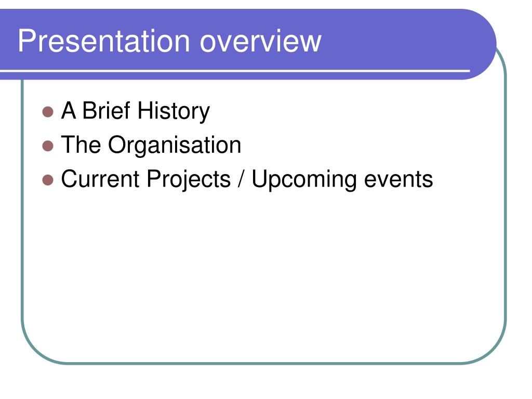Click the words "Upcoming events"
This screenshot has height=399, width=532.
(x=342, y=179)
